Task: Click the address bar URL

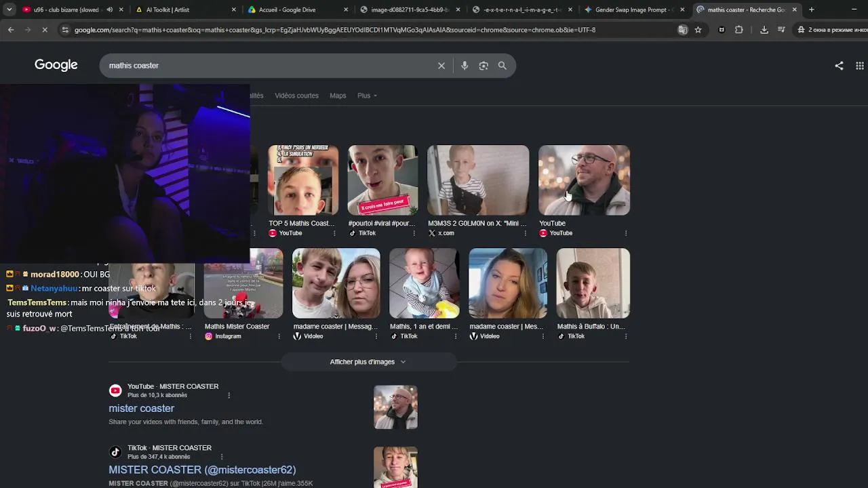Action: click(335, 30)
